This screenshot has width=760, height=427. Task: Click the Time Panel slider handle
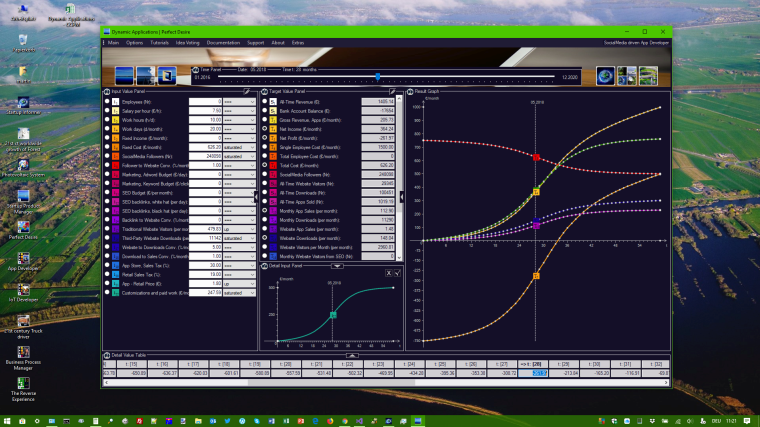(377, 76)
